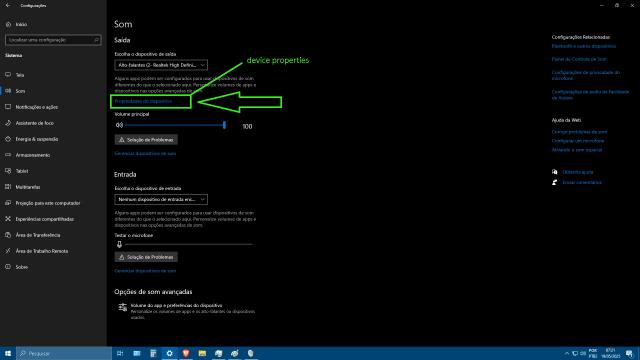Run Solução de Problemas under Saída
Screen dimensions: 640x360
click(x=146, y=140)
